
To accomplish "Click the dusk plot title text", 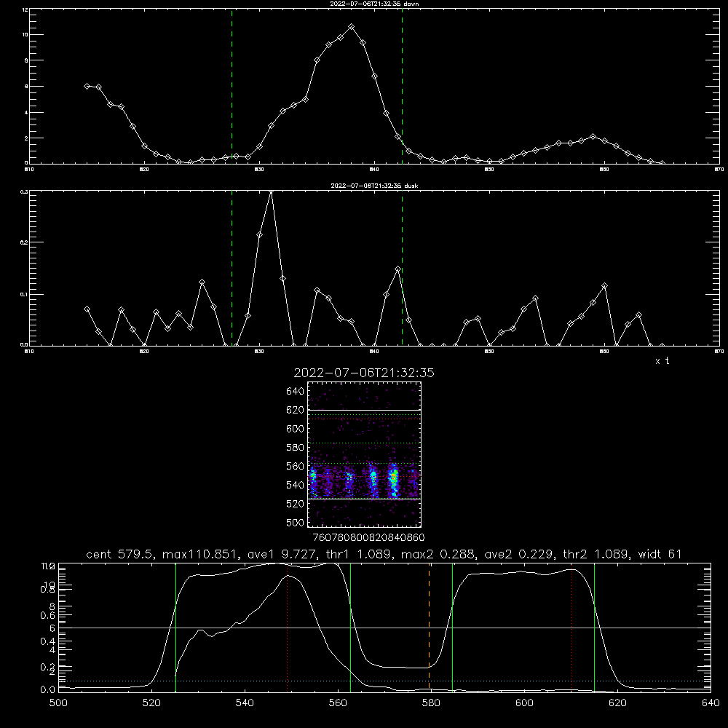I will tap(374, 186).
